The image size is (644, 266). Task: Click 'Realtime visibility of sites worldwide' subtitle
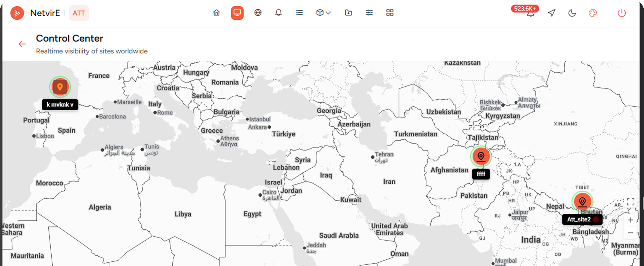[x=92, y=51]
